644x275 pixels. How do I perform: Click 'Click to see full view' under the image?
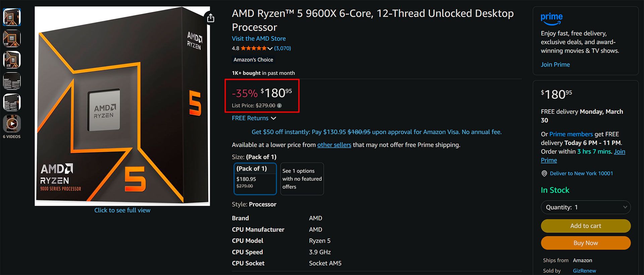click(x=122, y=210)
